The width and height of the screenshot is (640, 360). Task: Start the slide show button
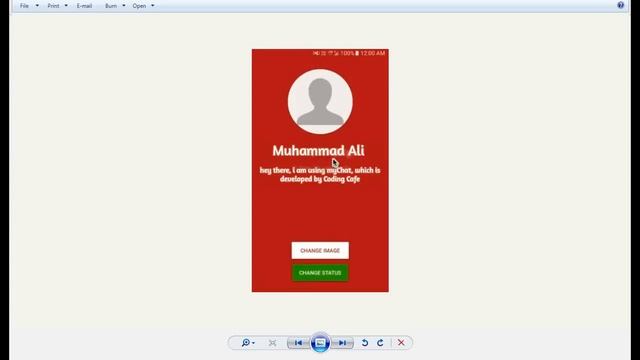click(320, 343)
